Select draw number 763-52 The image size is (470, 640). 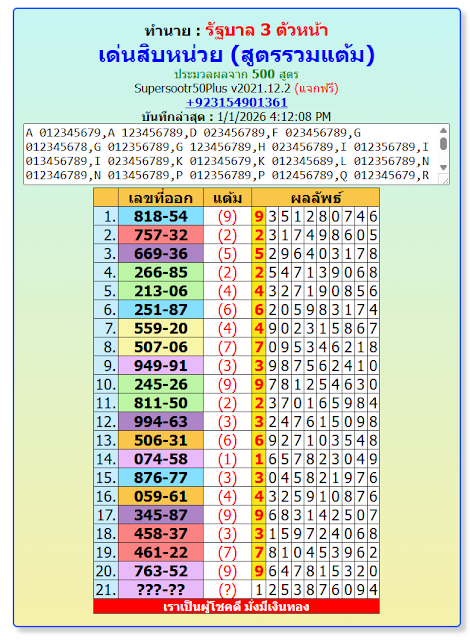pos(161,571)
